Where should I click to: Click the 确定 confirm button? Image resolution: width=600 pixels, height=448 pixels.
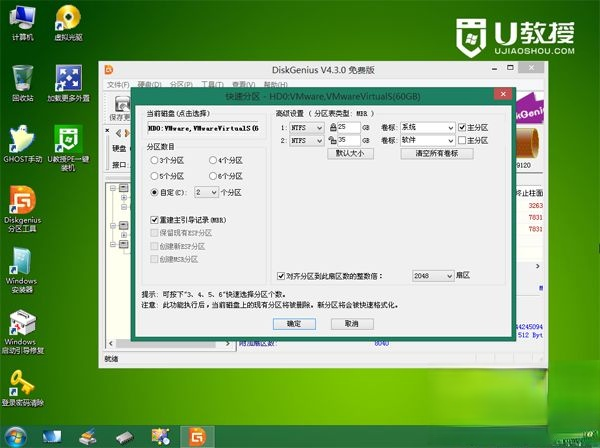tap(294, 324)
